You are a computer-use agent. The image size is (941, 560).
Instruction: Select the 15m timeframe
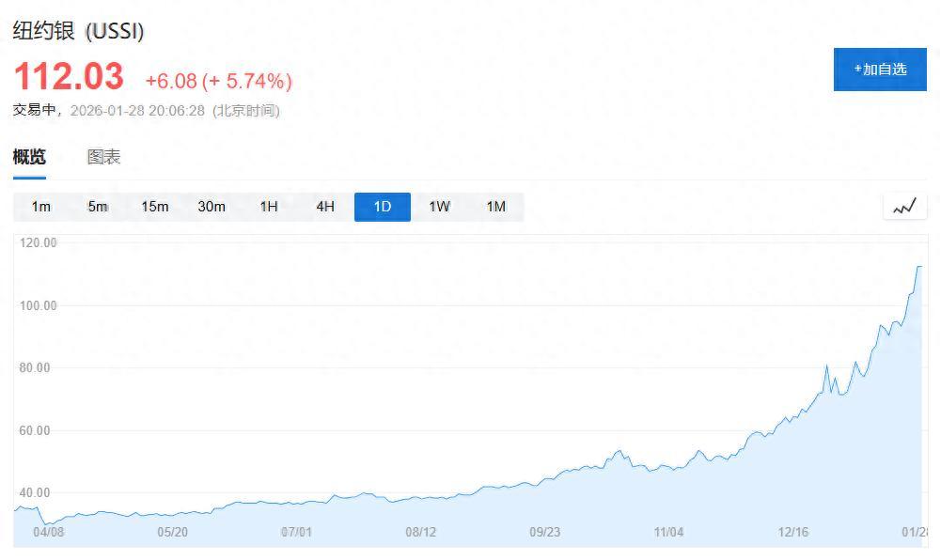click(x=154, y=207)
